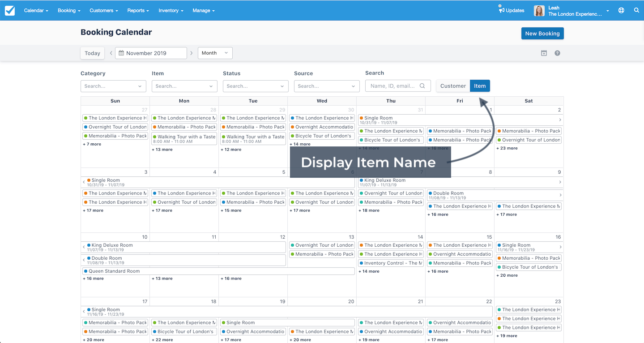Click Leah's profile avatar
Screen dimensions: 644x343
(x=539, y=10)
